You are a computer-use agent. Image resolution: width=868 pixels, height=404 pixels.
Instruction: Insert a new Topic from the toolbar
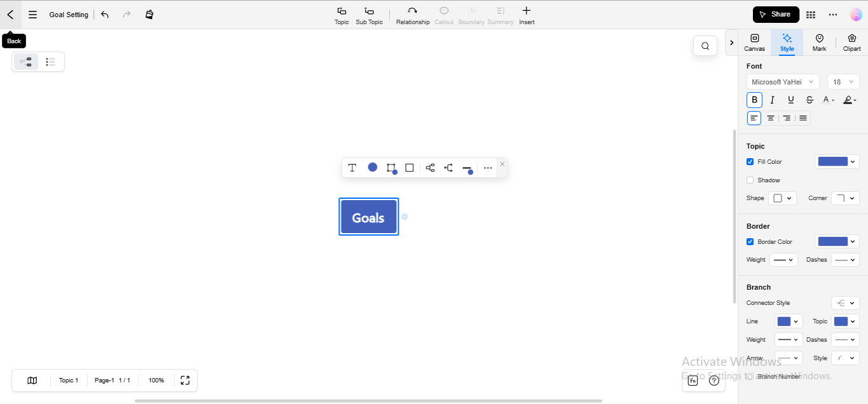(341, 15)
